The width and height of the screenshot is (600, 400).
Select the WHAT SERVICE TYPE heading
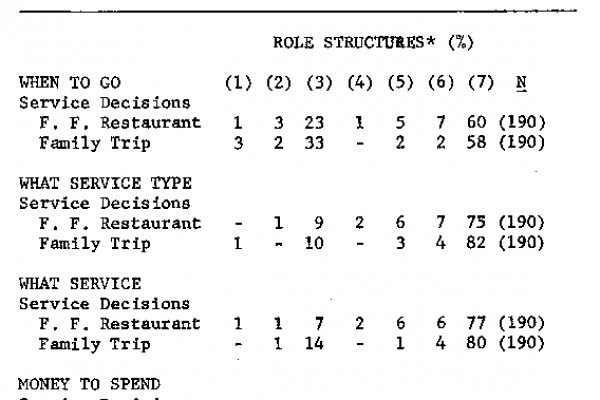[105, 183]
